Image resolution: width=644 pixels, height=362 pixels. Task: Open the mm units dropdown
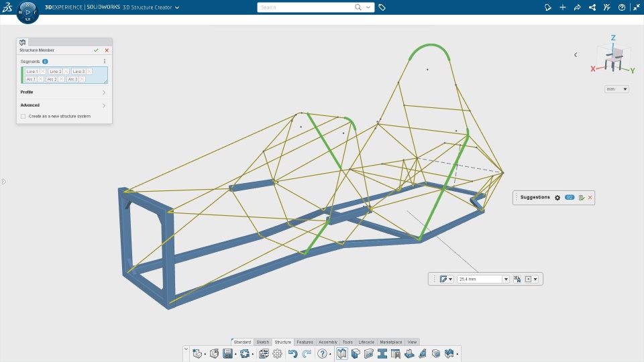pos(616,89)
